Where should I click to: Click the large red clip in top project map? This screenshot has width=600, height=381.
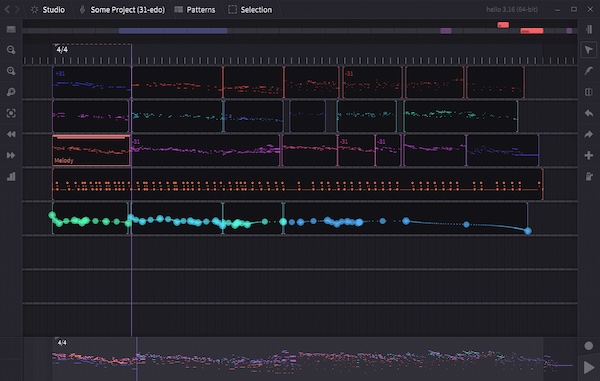[x=532, y=31]
